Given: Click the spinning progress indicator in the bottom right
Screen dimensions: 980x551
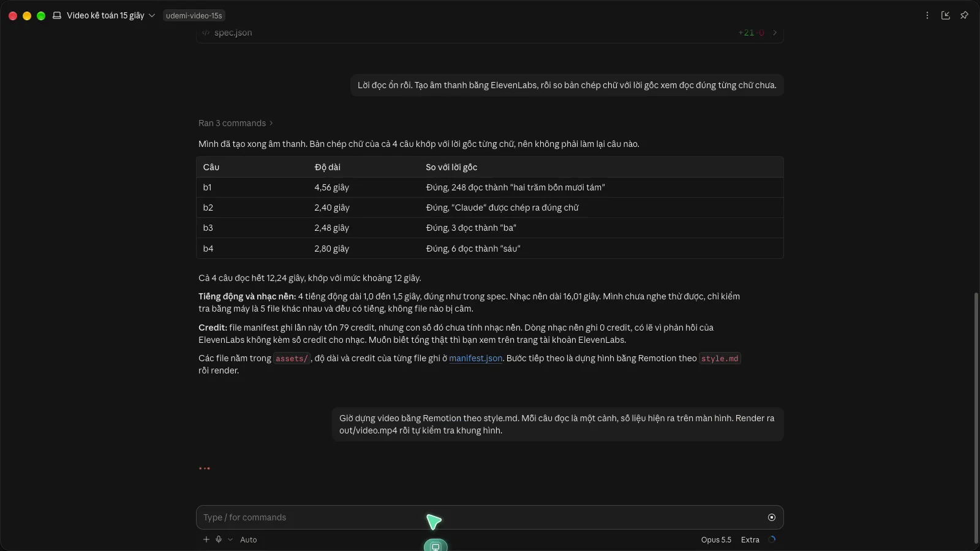Looking at the screenshot, I should pyautogui.click(x=772, y=539).
